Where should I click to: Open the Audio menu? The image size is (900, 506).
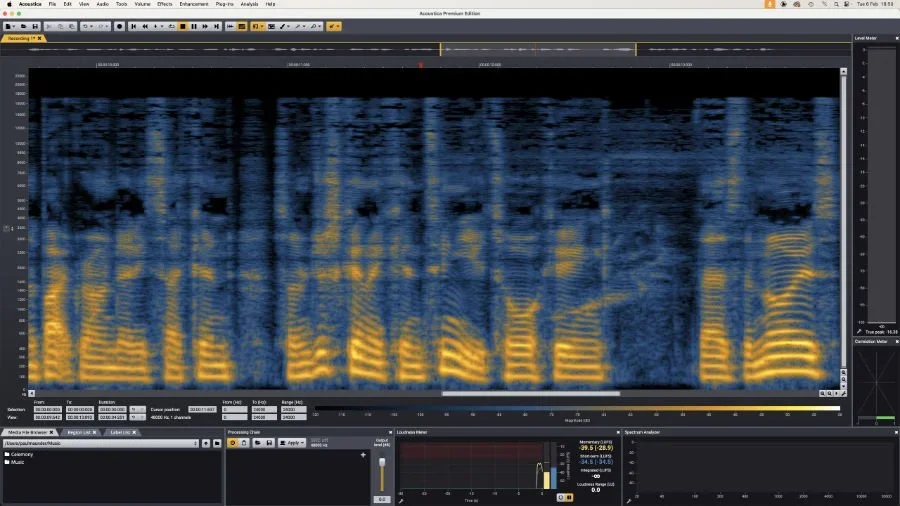102,4
